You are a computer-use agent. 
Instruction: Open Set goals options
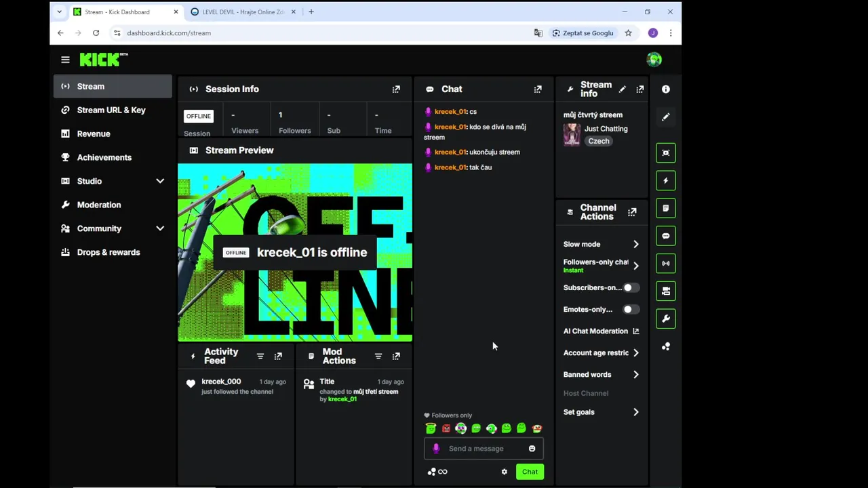601,412
